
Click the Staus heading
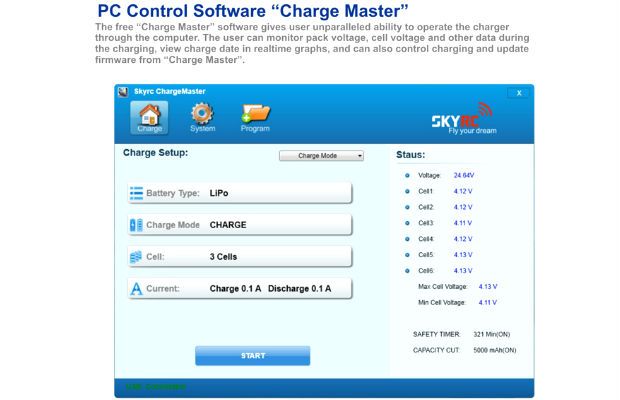click(410, 155)
